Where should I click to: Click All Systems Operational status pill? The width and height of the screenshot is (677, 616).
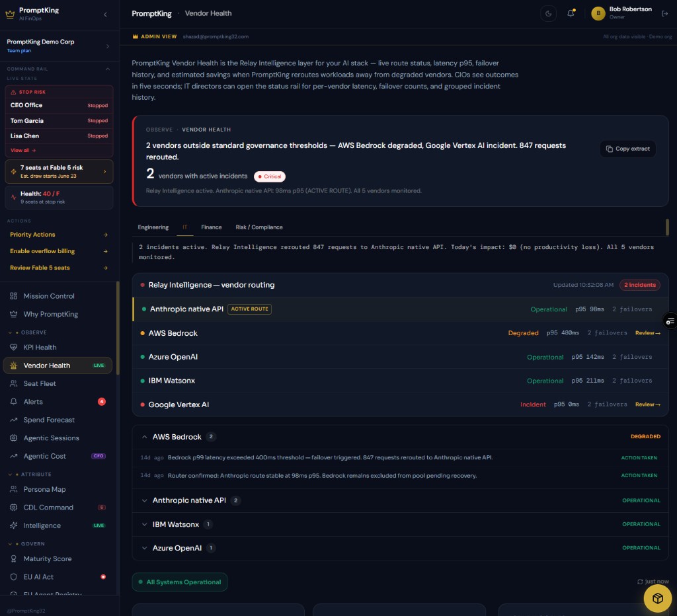coord(180,582)
